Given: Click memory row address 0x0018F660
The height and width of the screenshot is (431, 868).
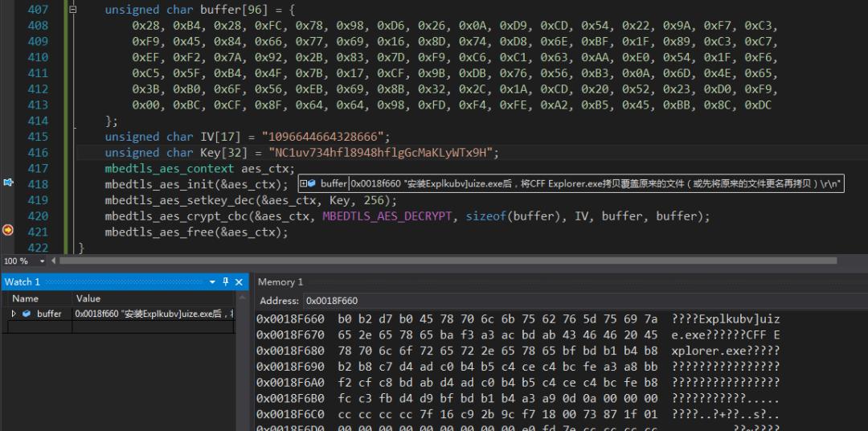Looking at the screenshot, I should (x=290, y=319).
